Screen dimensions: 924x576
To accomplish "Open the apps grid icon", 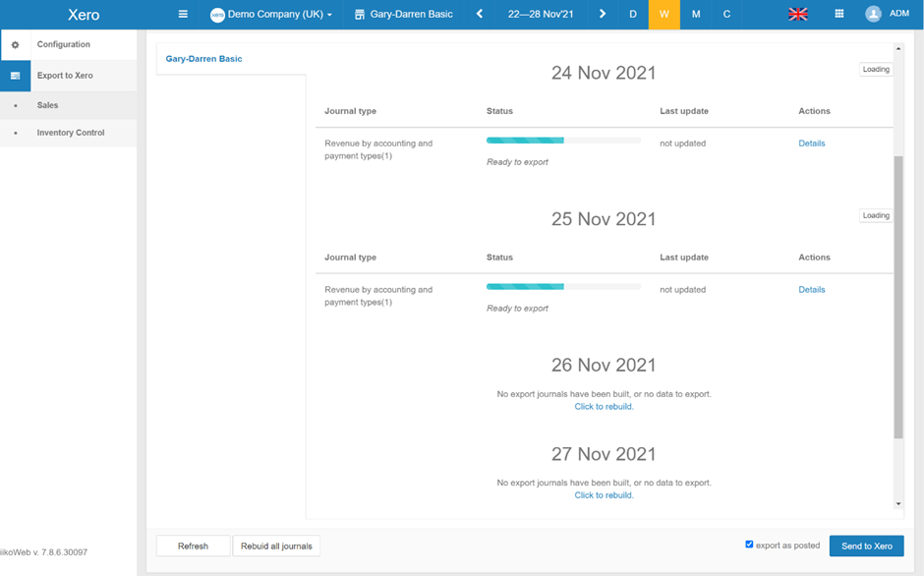I will pos(838,15).
